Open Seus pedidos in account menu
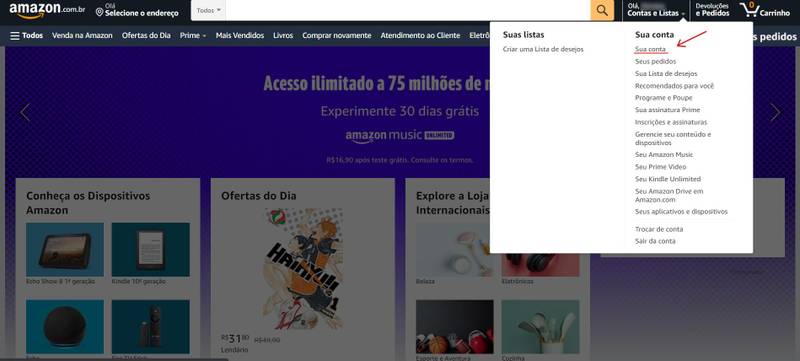 656,62
